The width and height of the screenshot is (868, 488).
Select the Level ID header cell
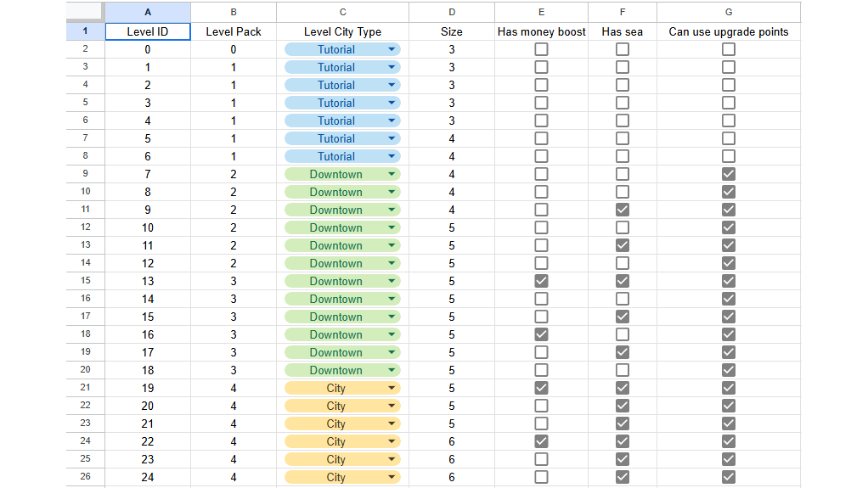[x=148, y=31]
